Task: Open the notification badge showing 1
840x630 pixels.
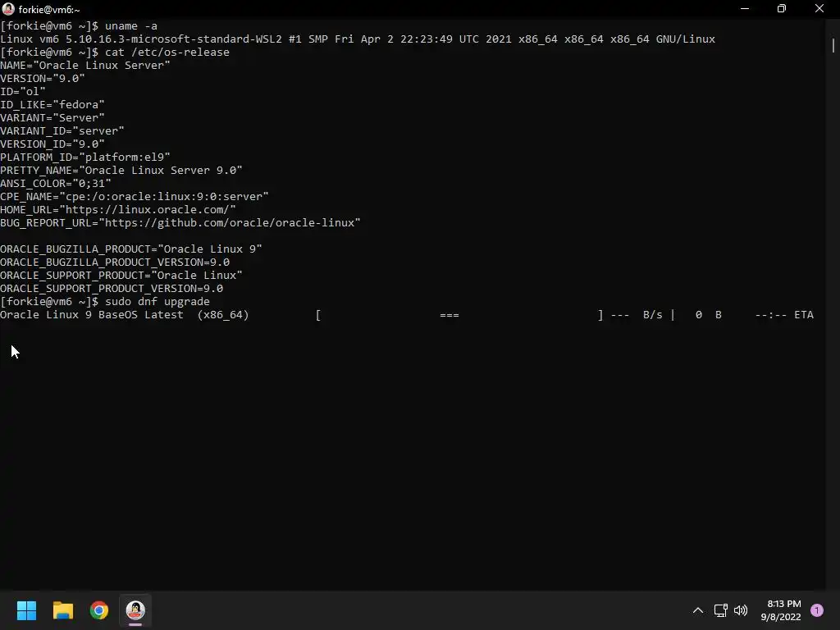Action: click(x=817, y=610)
